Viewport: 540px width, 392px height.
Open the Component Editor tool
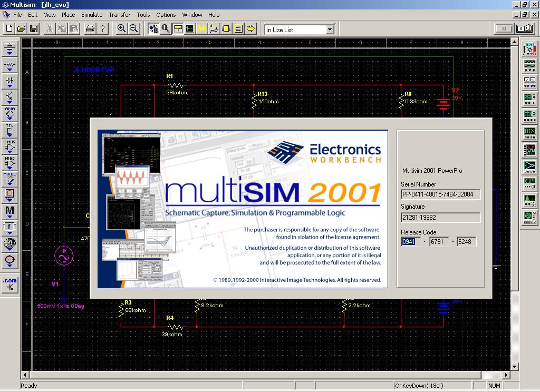click(x=166, y=28)
